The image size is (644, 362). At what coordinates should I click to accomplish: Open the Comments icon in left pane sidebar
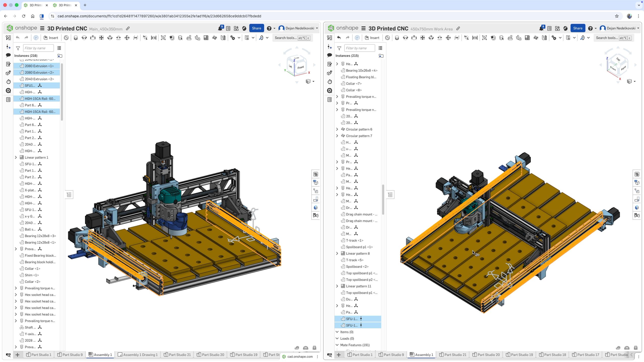[x=8, y=55]
